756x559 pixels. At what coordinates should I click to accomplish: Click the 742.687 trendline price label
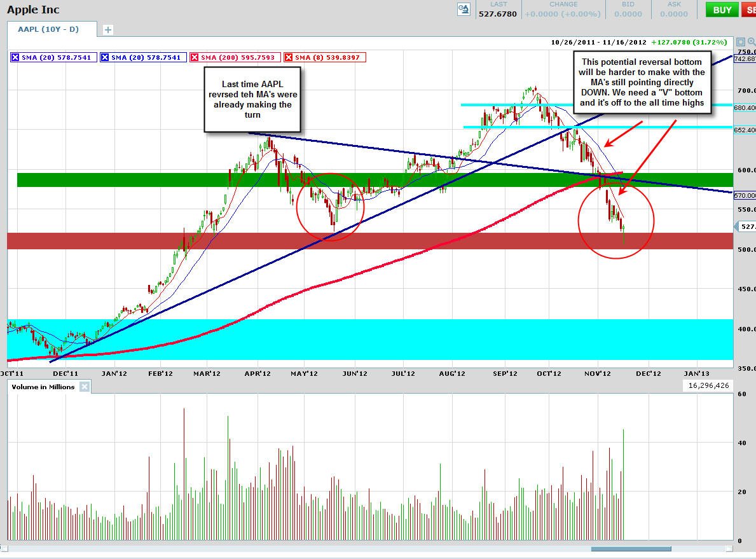click(x=745, y=59)
